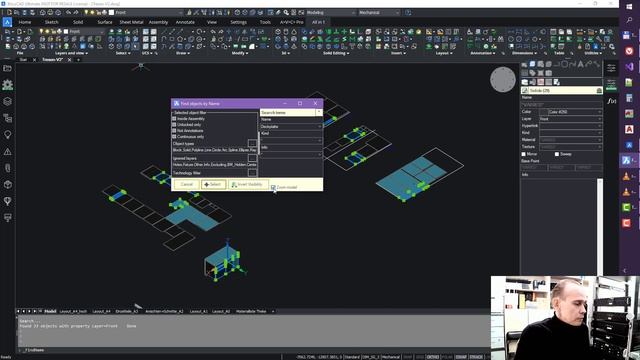This screenshot has height=360, width=640.
Task: Click the properties panel vertical scrollbar
Action: pyautogui.click(x=600, y=227)
